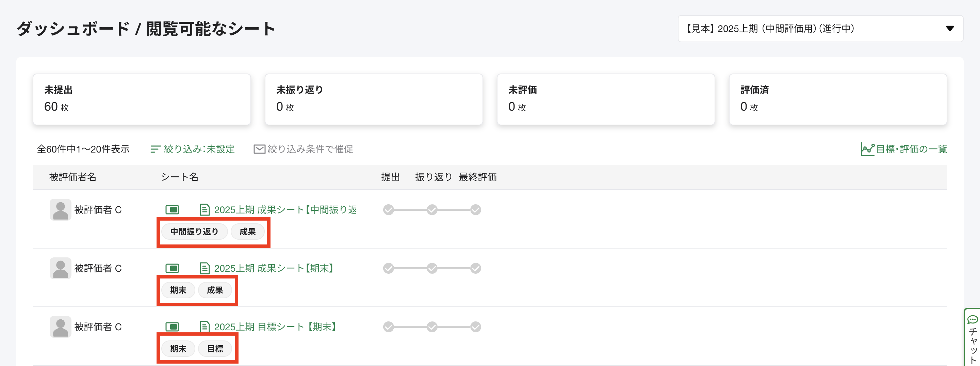Click 提出 status check for 中間振り返り sheet

point(388,210)
